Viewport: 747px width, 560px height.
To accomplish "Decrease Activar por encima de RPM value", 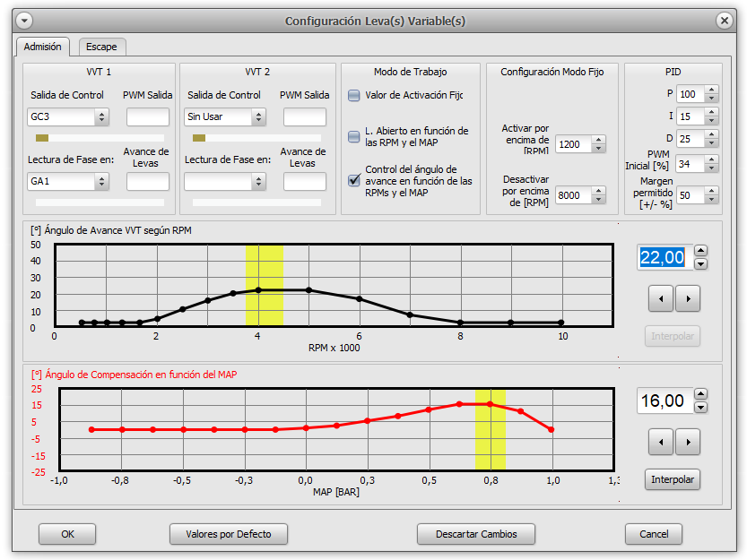I will coord(599,149).
